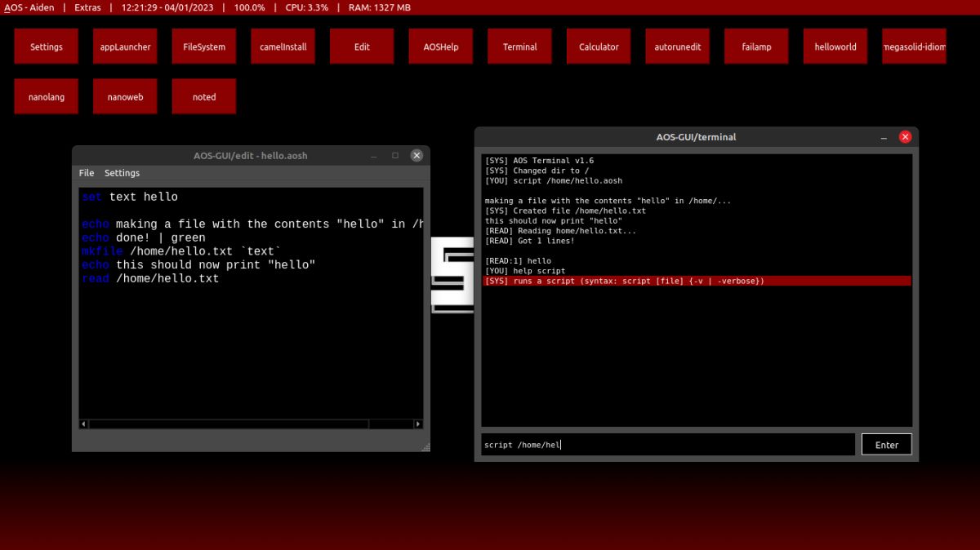Launch the Edit app tile
Screen dimensions: 980x550
pyautogui.click(x=362, y=47)
